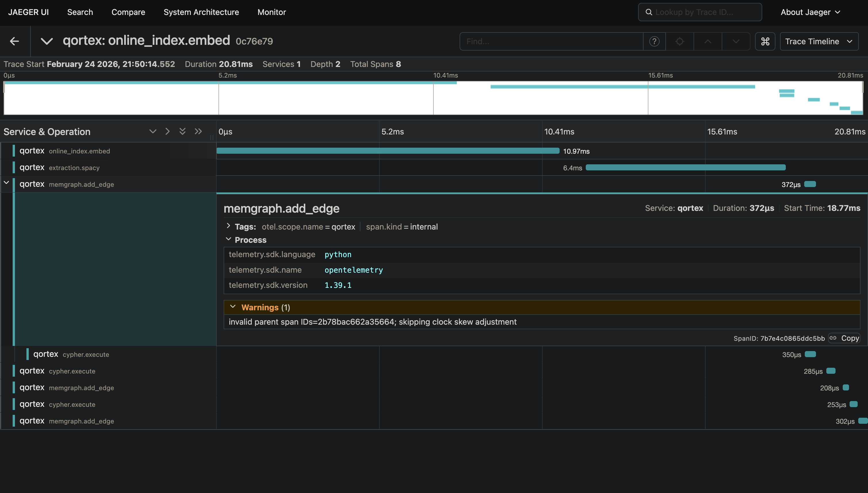The height and width of the screenshot is (493, 868).
Task: Open the search help question mark icon
Action: point(654,41)
